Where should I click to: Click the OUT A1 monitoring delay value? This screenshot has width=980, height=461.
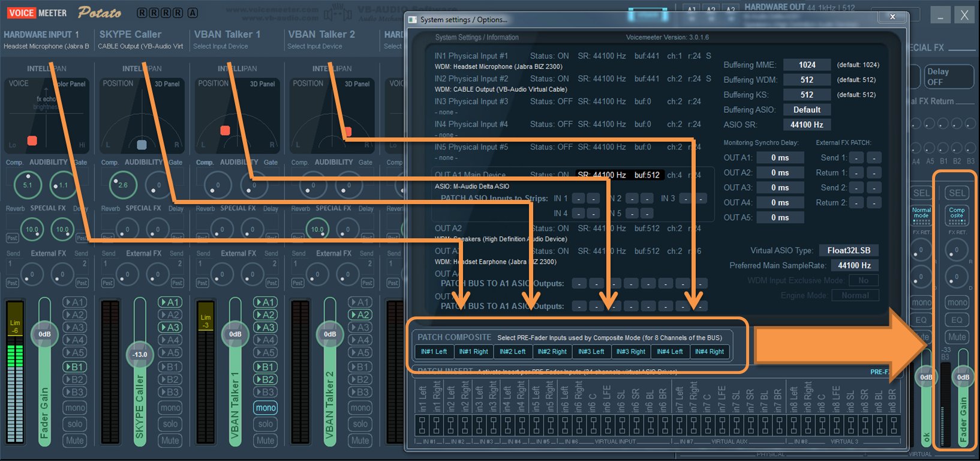pyautogui.click(x=780, y=158)
